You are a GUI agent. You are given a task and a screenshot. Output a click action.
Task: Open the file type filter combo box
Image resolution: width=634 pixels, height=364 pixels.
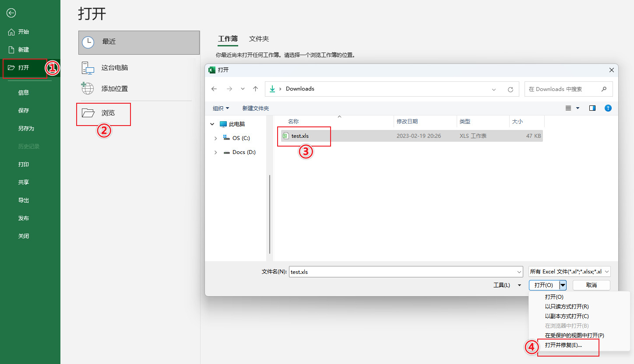coord(569,272)
